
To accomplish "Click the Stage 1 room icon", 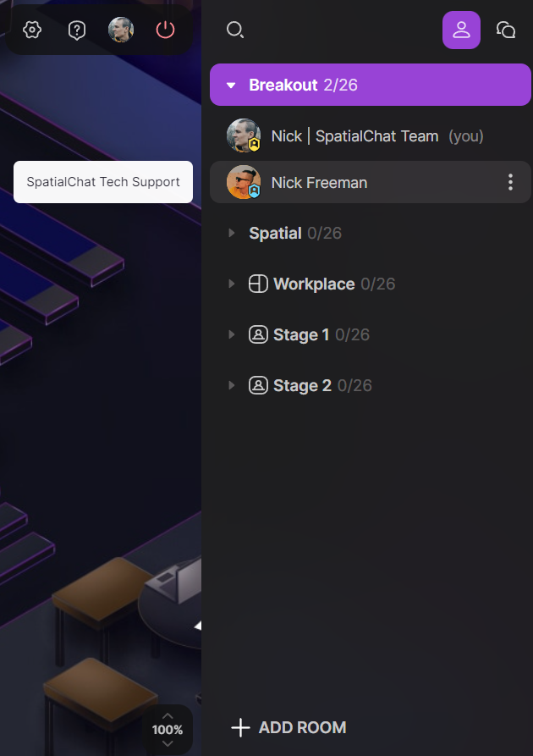I will tap(258, 334).
